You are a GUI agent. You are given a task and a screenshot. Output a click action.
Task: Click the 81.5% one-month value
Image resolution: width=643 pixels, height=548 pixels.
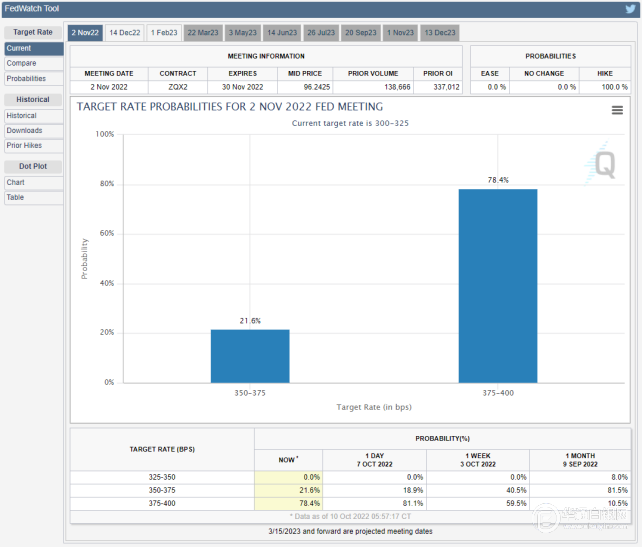click(618, 491)
